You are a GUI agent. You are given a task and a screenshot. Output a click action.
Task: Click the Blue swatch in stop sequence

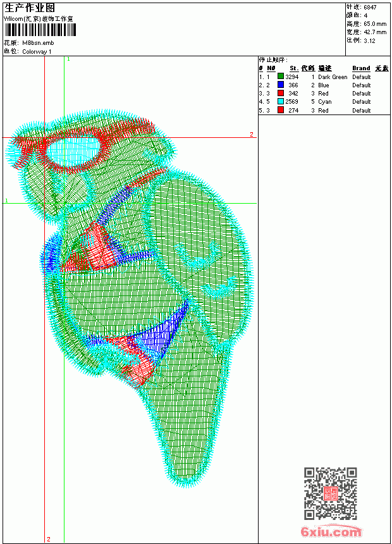click(281, 85)
